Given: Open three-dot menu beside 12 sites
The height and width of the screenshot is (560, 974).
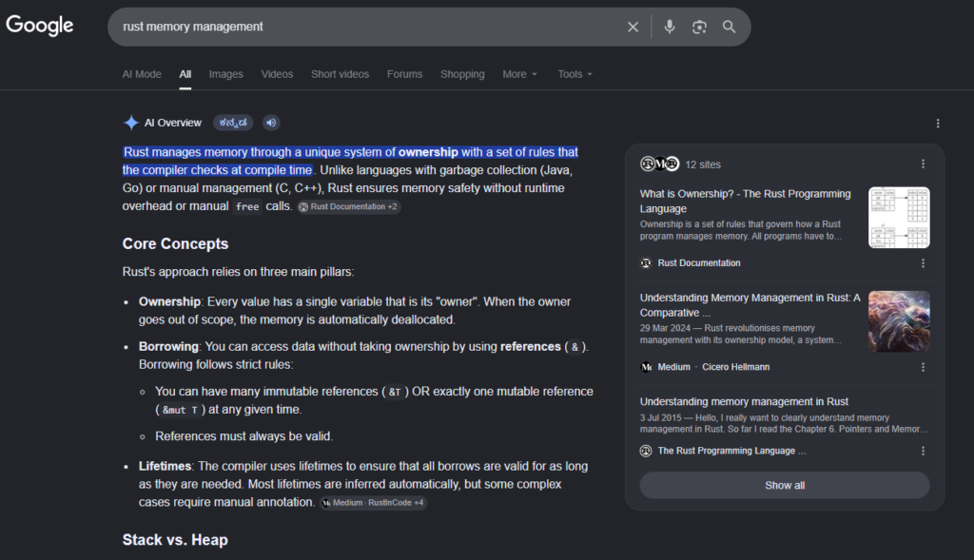Looking at the screenshot, I should (923, 164).
